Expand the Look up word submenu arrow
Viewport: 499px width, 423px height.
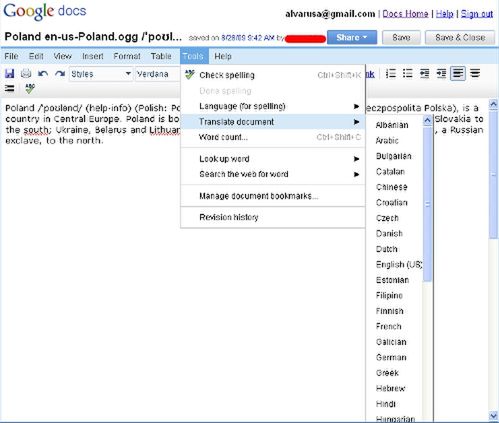pos(356,159)
